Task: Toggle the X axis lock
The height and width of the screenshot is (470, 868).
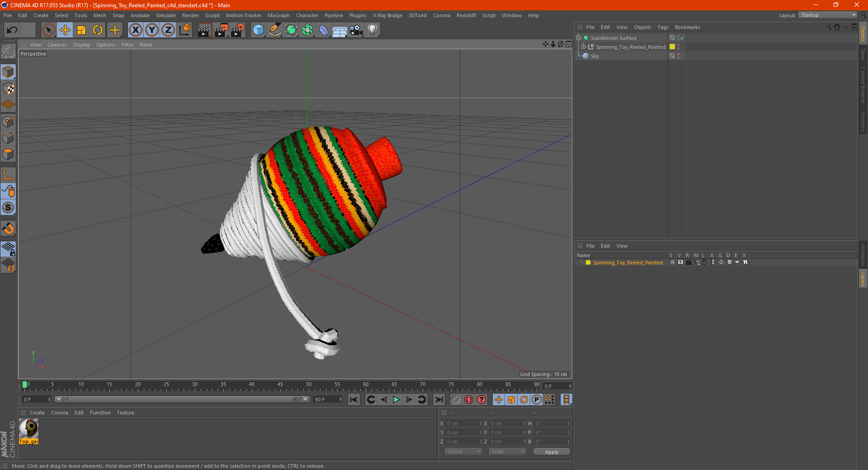Action: 135,30
